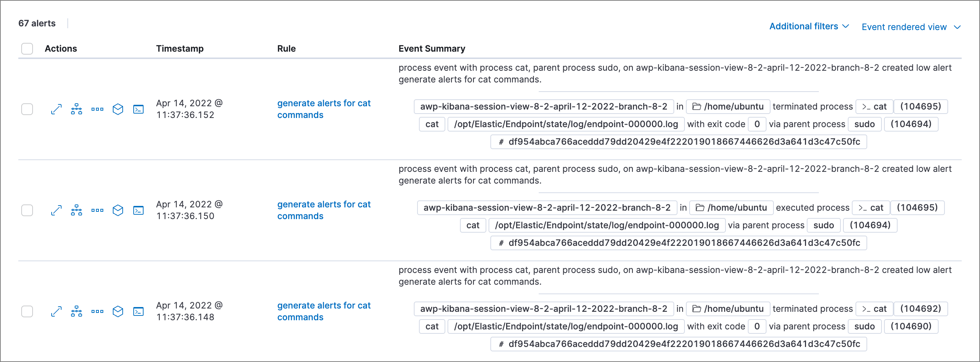This screenshot has width=980, height=362.
Task: Check the checkbox for the 11:37:36.148 alert
Action: pyautogui.click(x=27, y=311)
